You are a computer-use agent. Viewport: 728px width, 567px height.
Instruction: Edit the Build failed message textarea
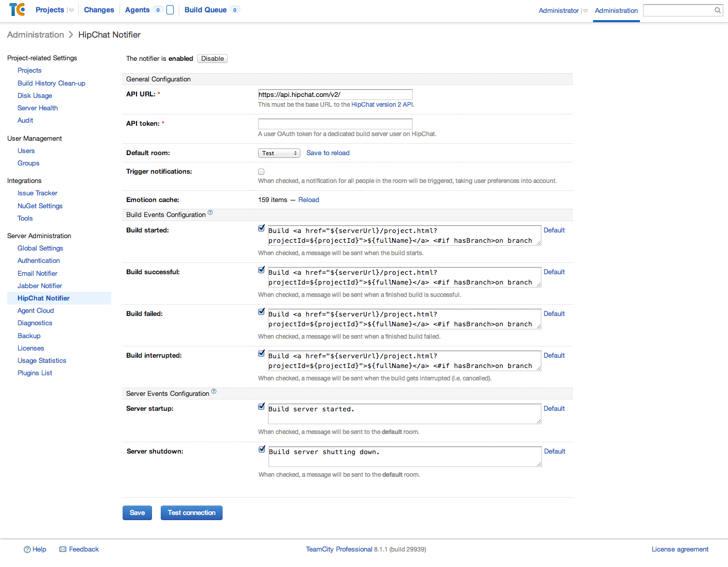(x=404, y=319)
